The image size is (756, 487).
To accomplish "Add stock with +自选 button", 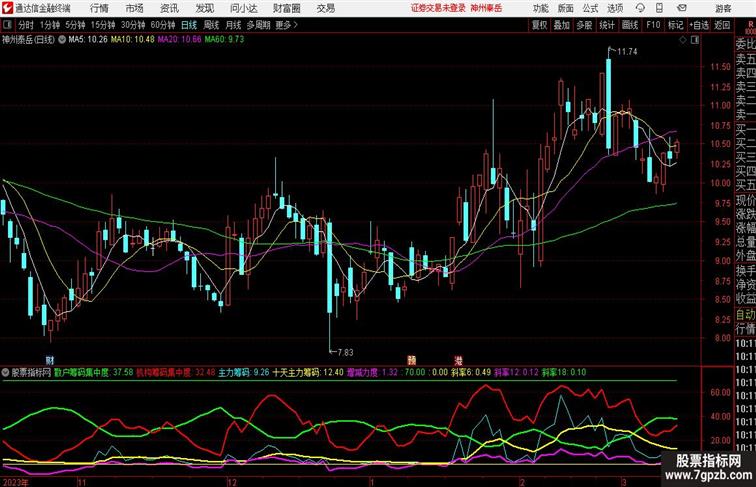I will 699,25.
